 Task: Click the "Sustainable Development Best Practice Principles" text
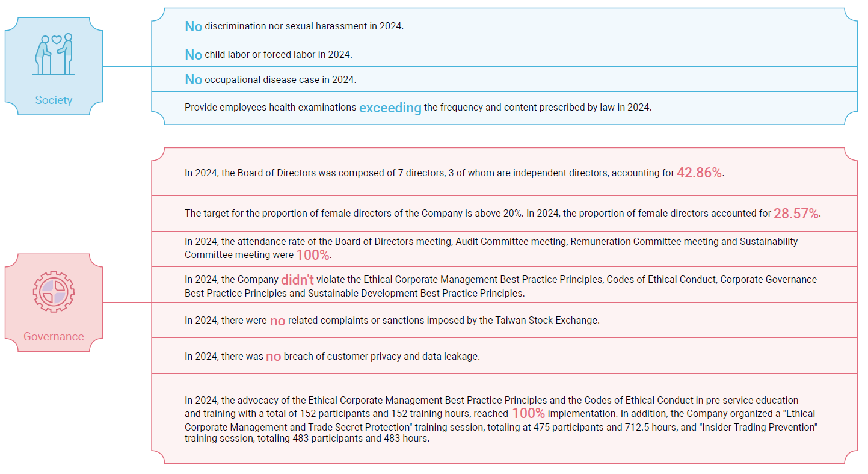tap(415, 293)
